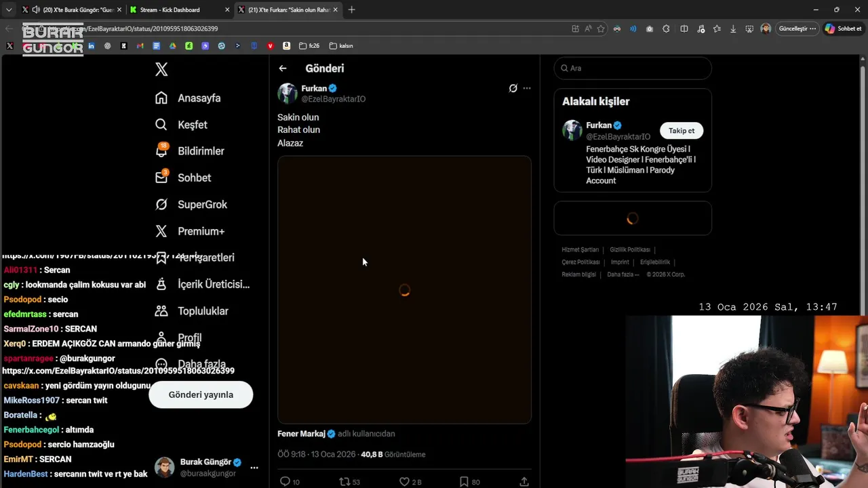Follow Furkan with Takip et button
Screen dimensions: 868x488
(682, 131)
